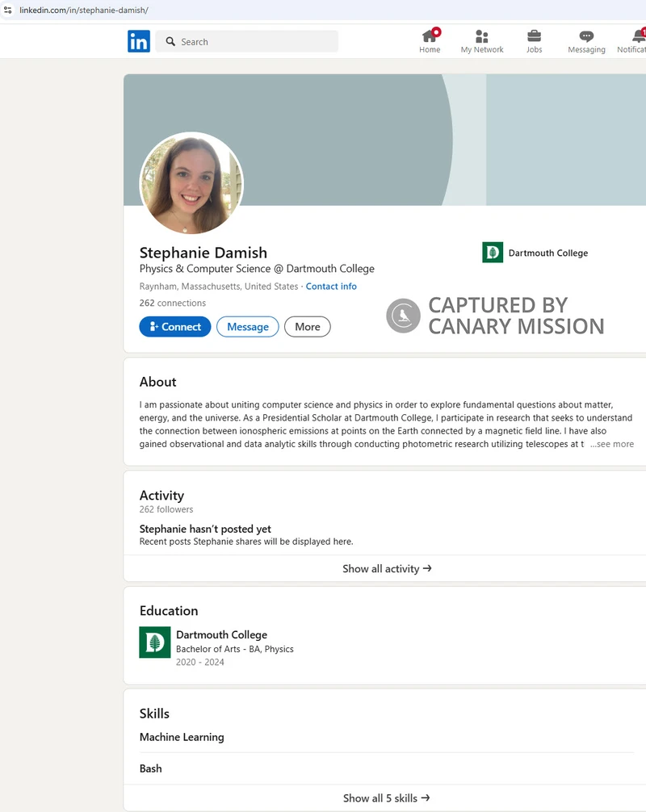Open the Dartmouth College education entry title

(x=222, y=635)
